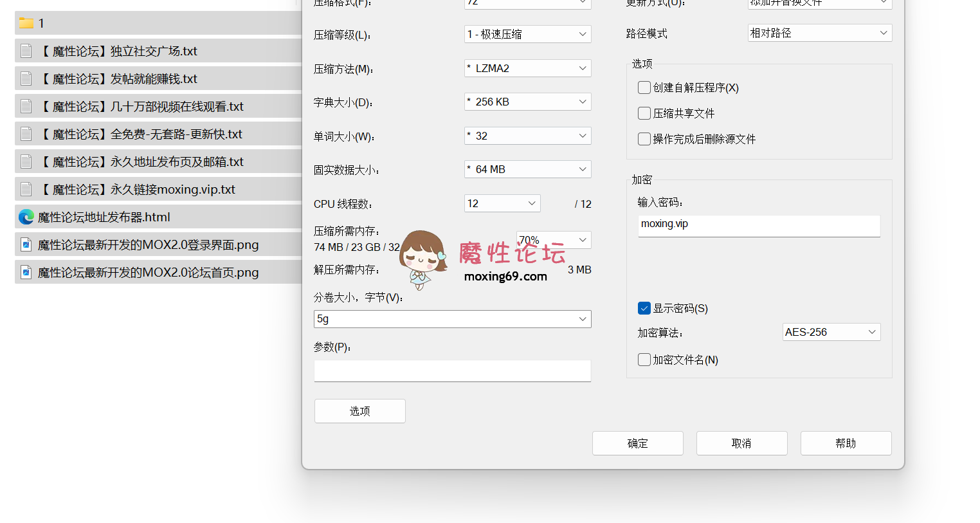Select file name 魔性论坛最新开发的MOX2.0登录界面.png
Screen dimensions: 980x523
tap(149, 244)
